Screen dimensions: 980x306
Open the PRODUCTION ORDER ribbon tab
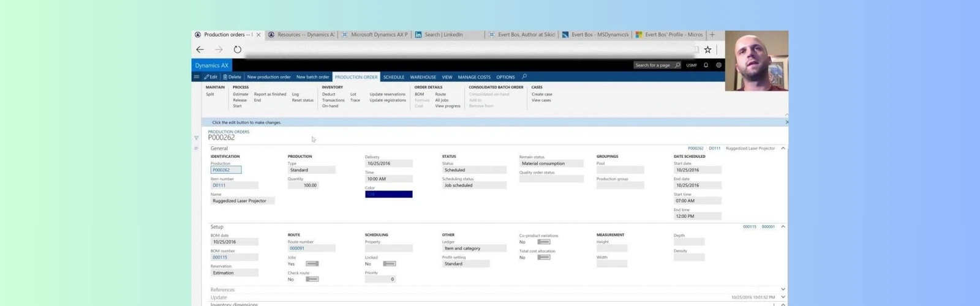356,77
